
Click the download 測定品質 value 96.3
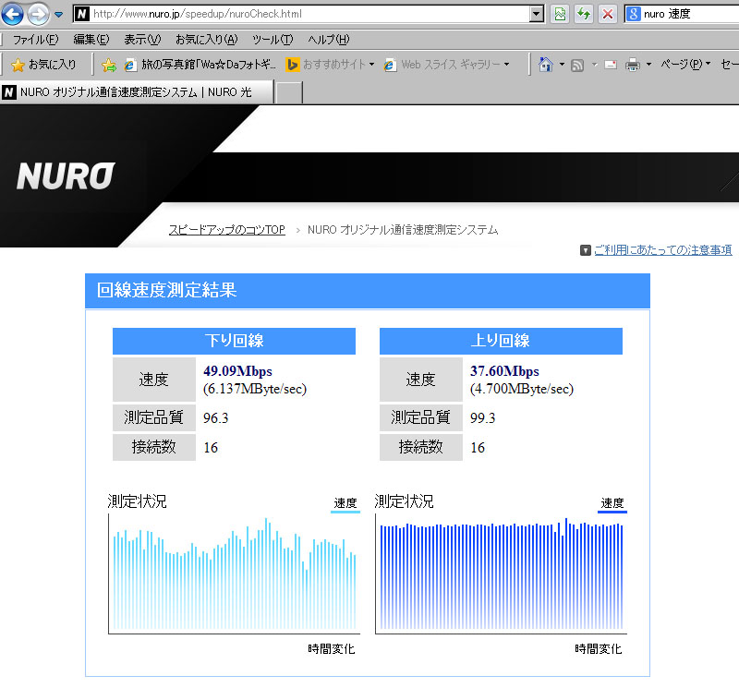(216, 418)
